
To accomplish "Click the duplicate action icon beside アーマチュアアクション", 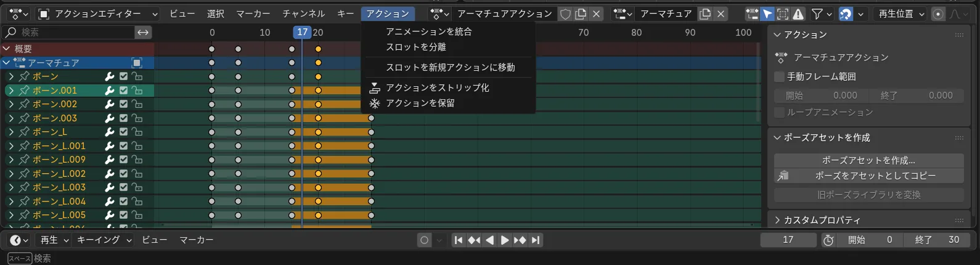I will (581, 14).
